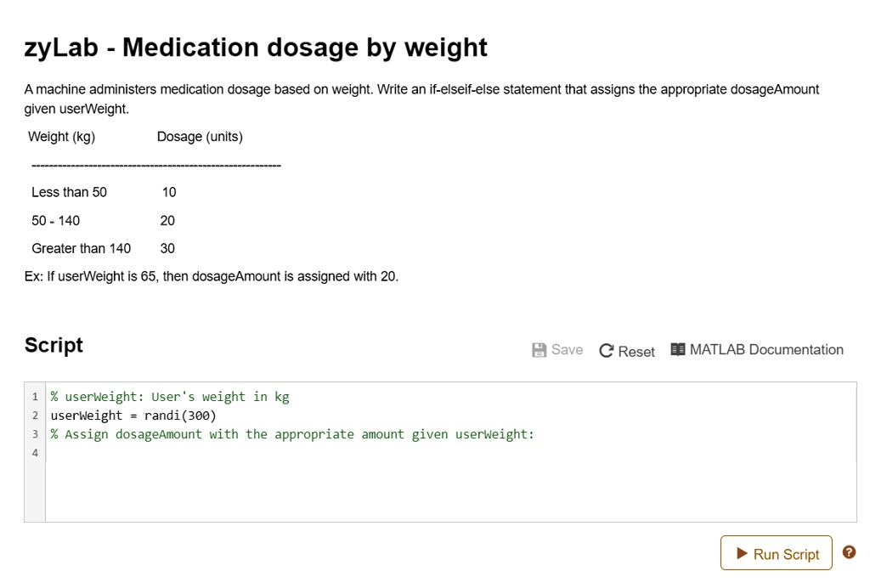Click the blank area below line 4

(450, 491)
